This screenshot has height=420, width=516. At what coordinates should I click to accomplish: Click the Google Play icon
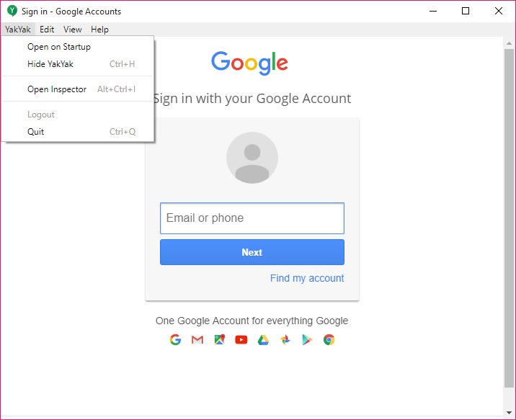coord(307,339)
